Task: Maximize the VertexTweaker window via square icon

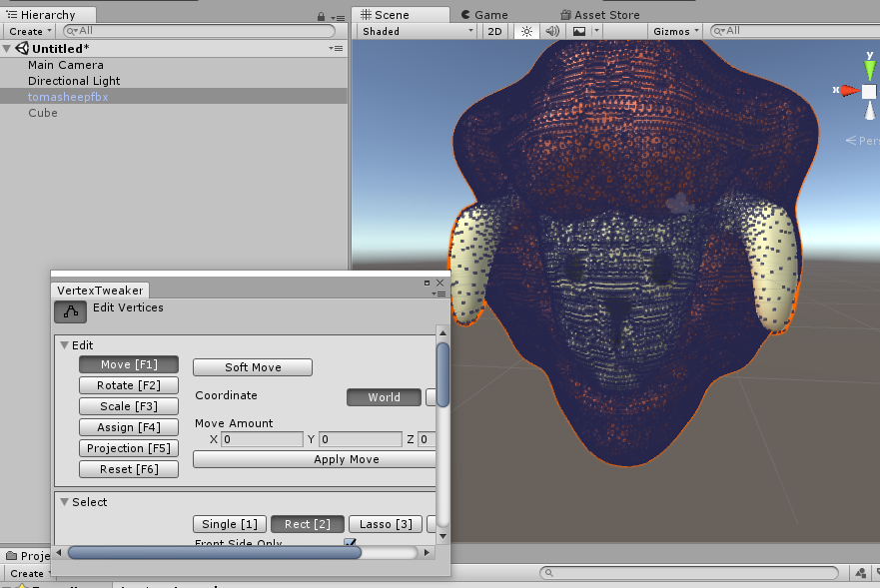Action: pyautogui.click(x=427, y=283)
